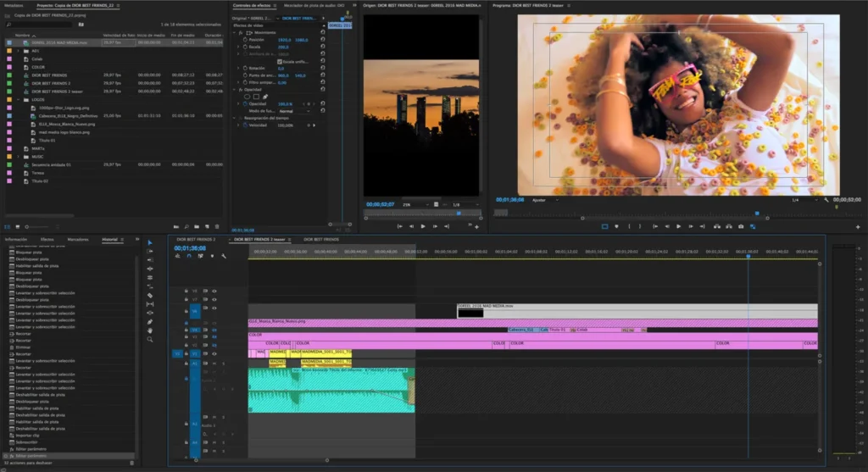Add a marker in timeline header
This screenshot has width=868, height=472.
tap(212, 256)
